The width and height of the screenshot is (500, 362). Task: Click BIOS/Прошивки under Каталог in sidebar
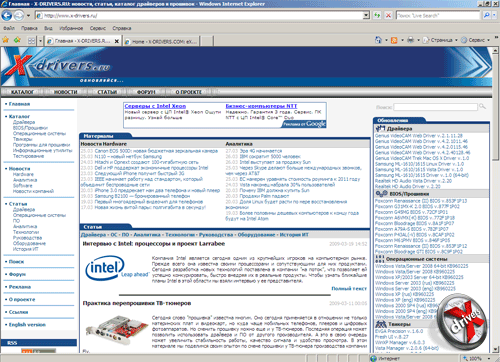pyautogui.click(x=30, y=128)
